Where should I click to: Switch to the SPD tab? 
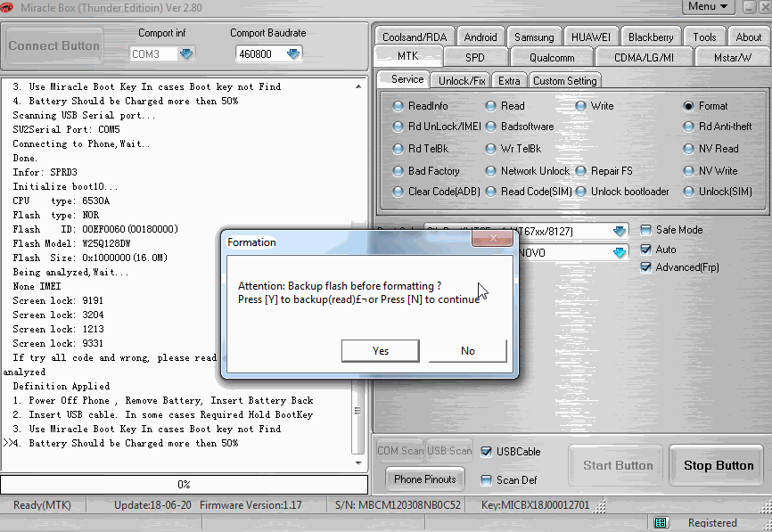tap(475, 58)
